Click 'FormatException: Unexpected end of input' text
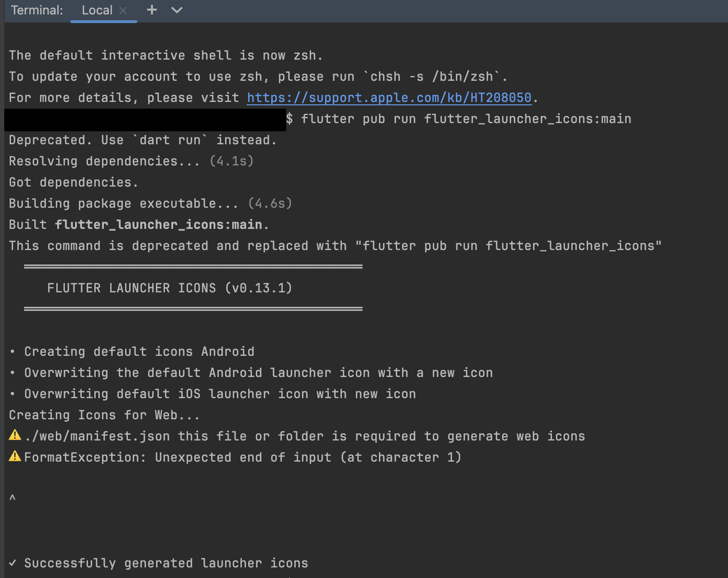The height and width of the screenshot is (578, 728). pos(243,457)
